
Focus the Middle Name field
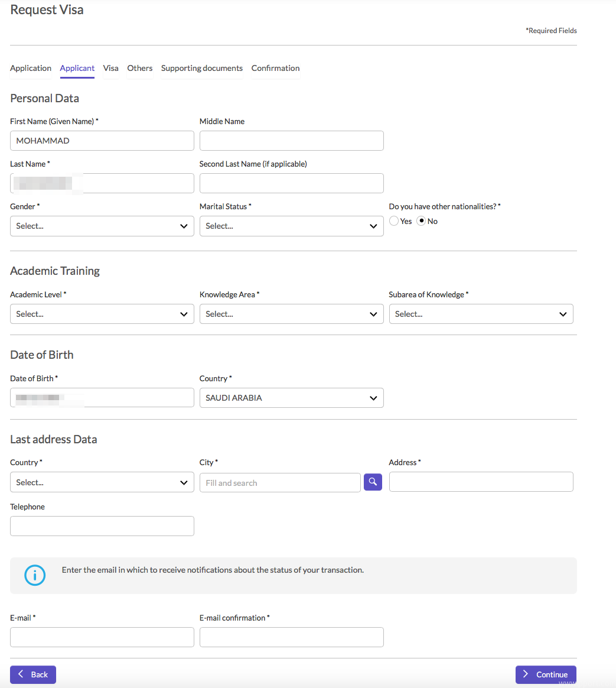[291, 141]
